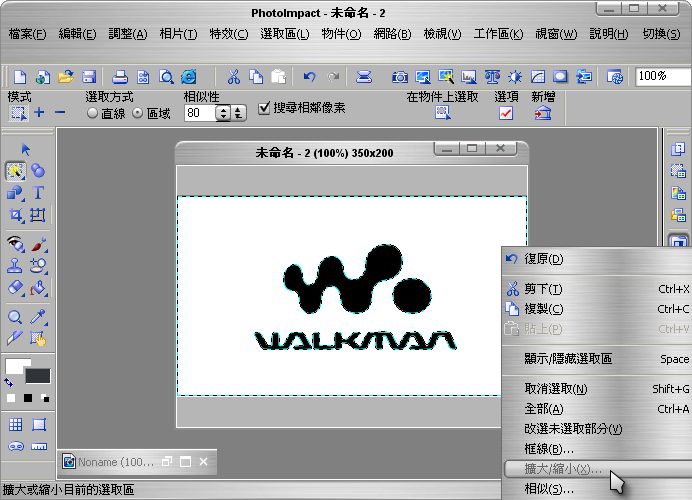Screen dimensions: 692x500
Task: Click the scanner icon in toolbar
Action: (x=364, y=77)
